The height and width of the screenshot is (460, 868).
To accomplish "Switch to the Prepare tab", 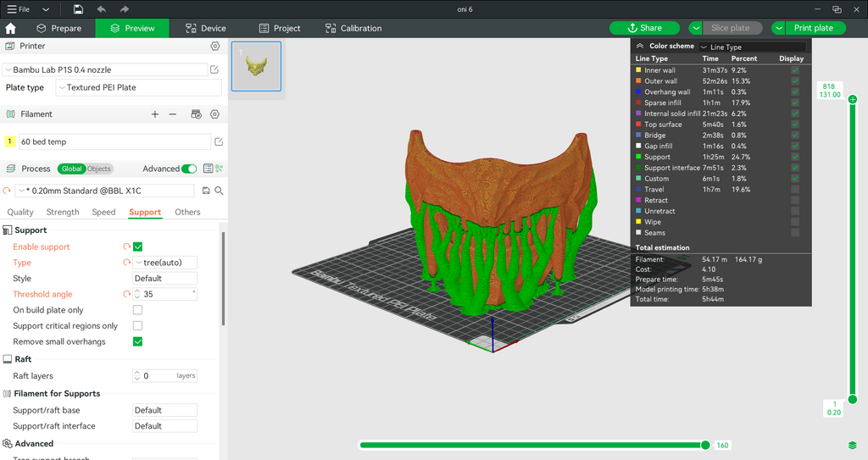I will pos(58,28).
